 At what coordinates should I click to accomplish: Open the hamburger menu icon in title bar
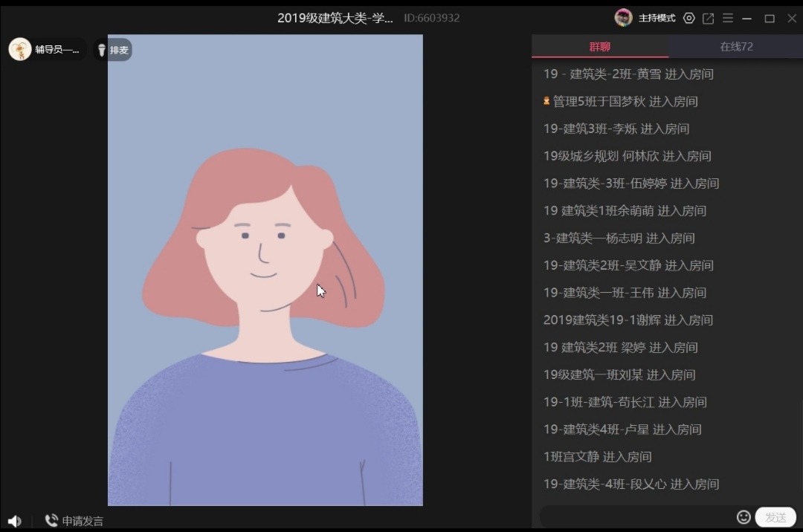(x=728, y=19)
